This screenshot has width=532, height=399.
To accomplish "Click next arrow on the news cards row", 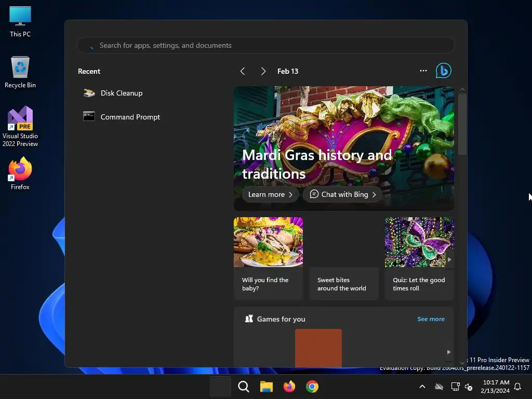I will pyautogui.click(x=449, y=260).
